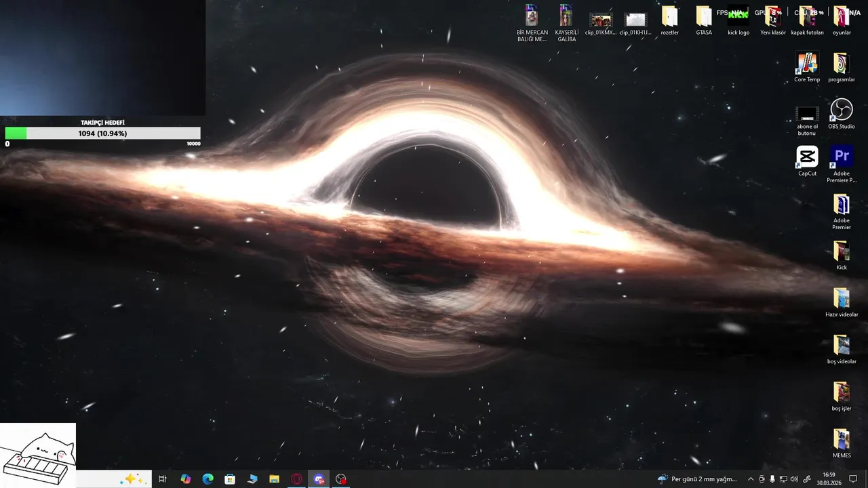Open the BİR MERCAN BALIĞI video file
Image resolution: width=868 pixels, height=488 pixels.
pyautogui.click(x=532, y=24)
